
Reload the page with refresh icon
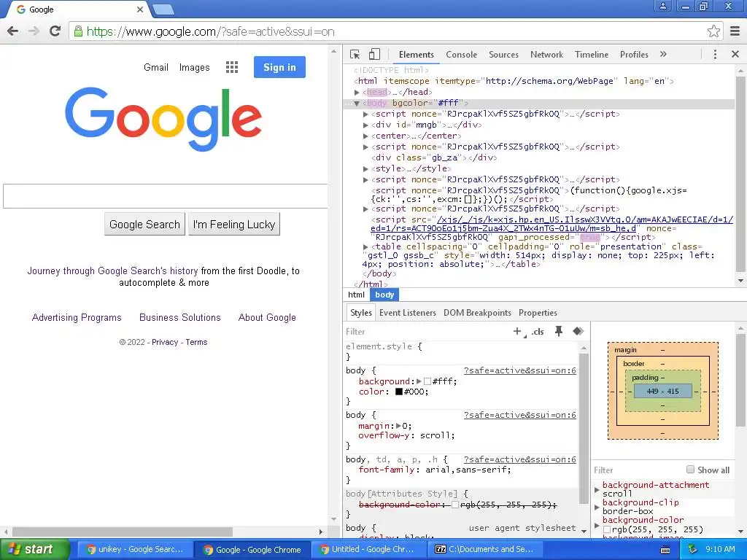[55, 31]
